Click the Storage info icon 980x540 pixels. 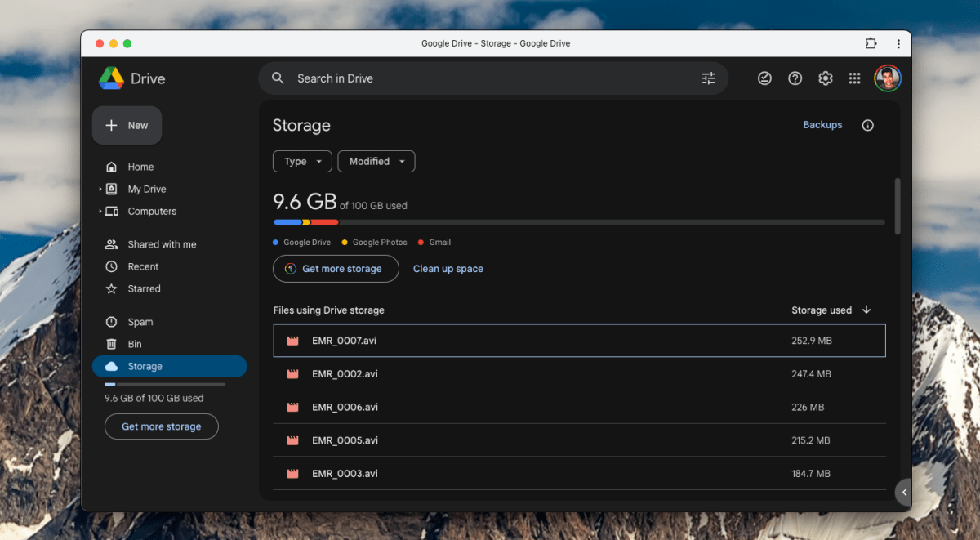click(867, 125)
